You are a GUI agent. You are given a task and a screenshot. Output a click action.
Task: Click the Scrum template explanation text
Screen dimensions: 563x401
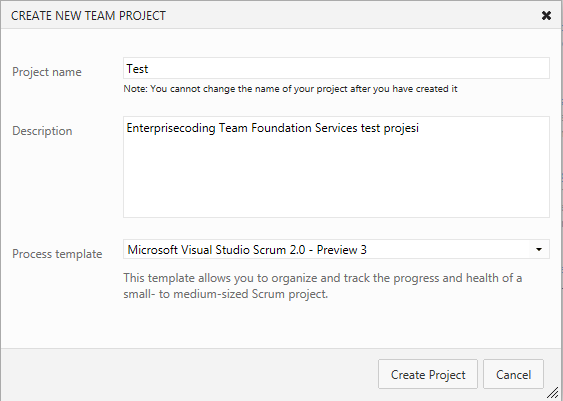click(322, 286)
